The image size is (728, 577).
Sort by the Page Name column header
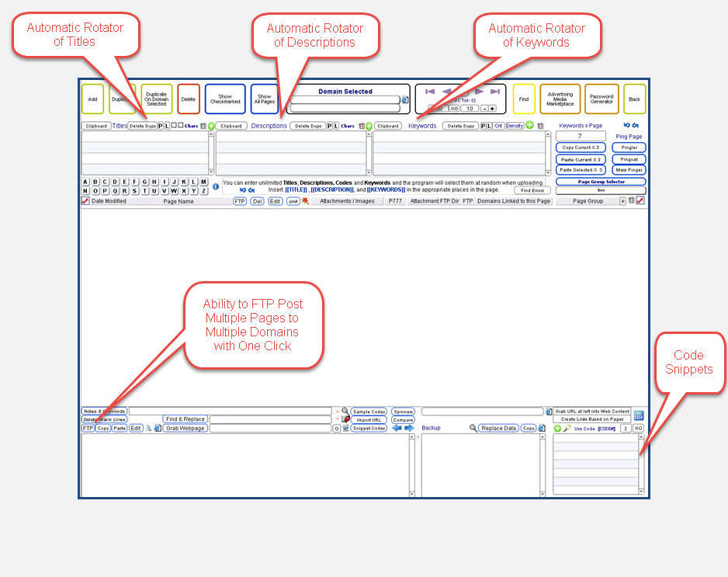point(179,201)
